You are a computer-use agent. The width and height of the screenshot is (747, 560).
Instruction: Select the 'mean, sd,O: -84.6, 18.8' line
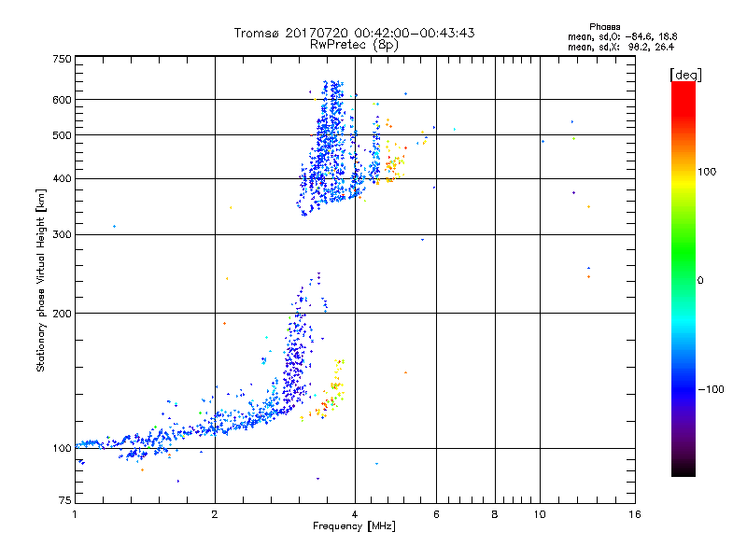click(x=622, y=36)
